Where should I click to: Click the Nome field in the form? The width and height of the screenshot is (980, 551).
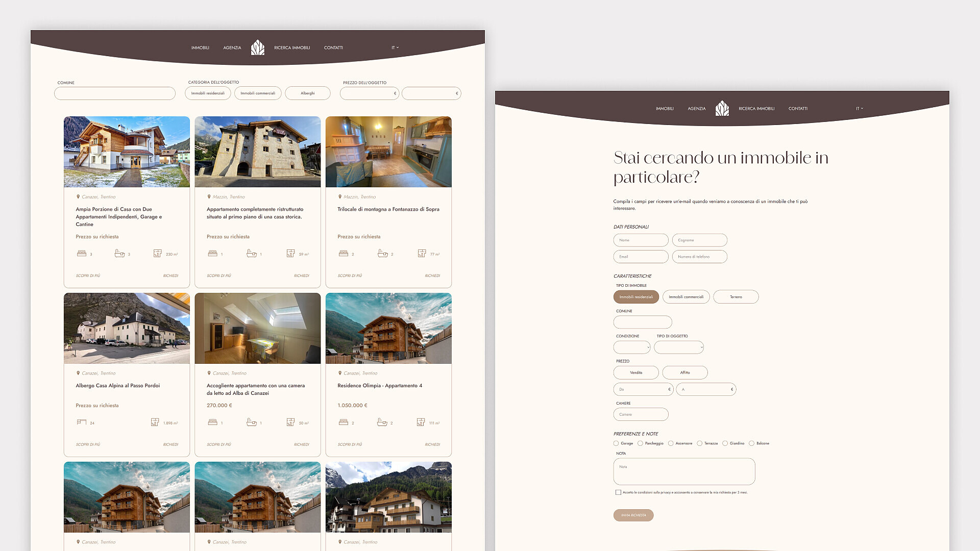pos(641,240)
